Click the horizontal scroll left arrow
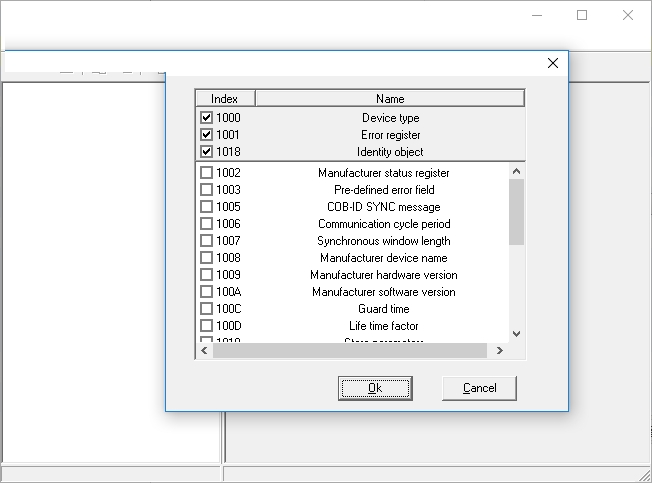Viewport: 652px width, 483px height. click(x=204, y=350)
